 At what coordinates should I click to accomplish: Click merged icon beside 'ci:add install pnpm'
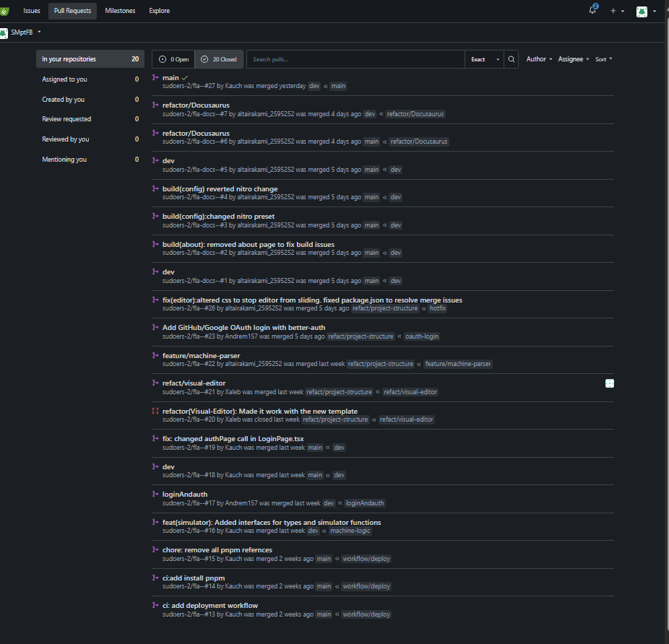coord(155,578)
